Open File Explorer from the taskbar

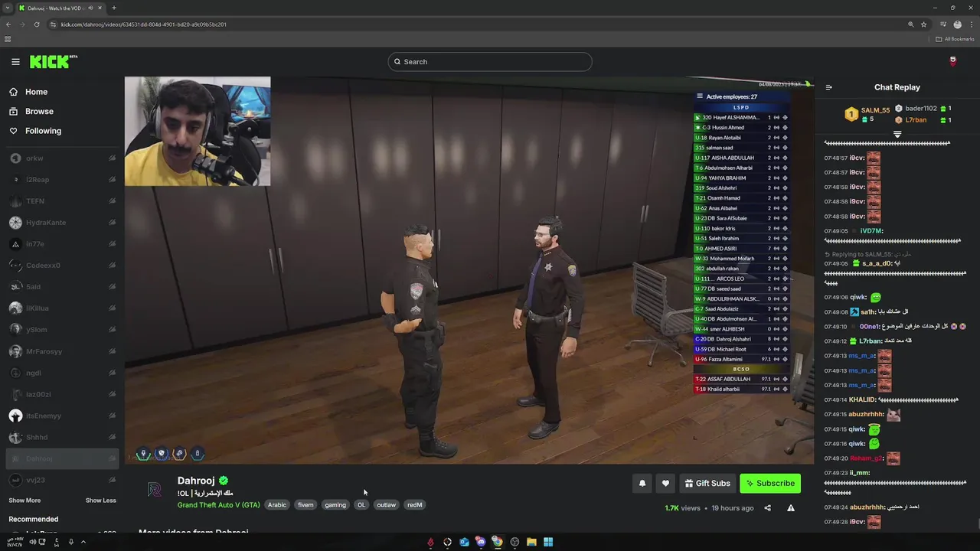point(531,542)
